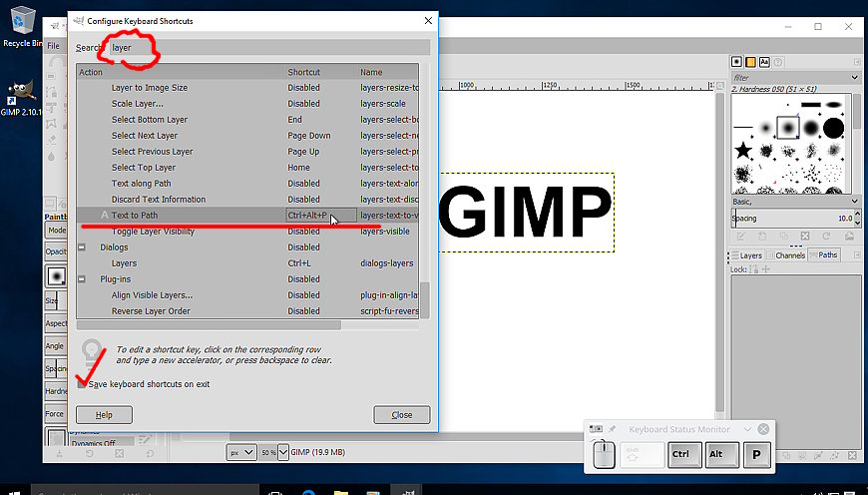Click the P key indicator
Image resolution: width=868 pixels, height=495 pixels.
tap(756, 454)
